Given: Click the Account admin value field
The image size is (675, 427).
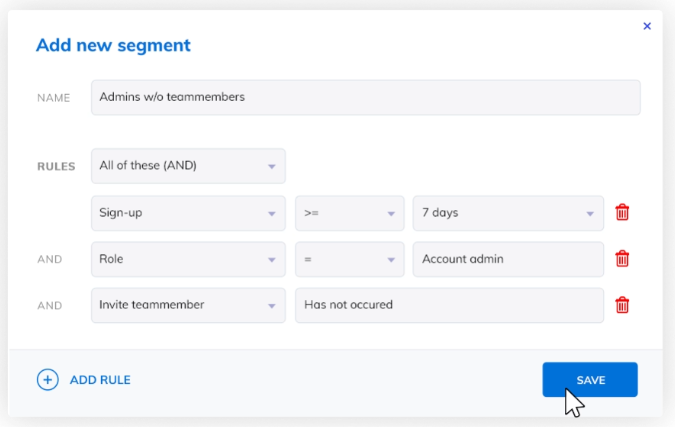Looking at the screenshot, I should [x=508, y=259].
